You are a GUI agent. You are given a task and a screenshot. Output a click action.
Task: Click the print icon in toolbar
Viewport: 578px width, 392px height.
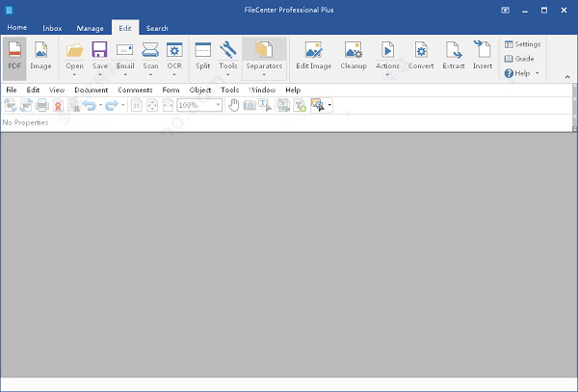[x=41, y=105]
